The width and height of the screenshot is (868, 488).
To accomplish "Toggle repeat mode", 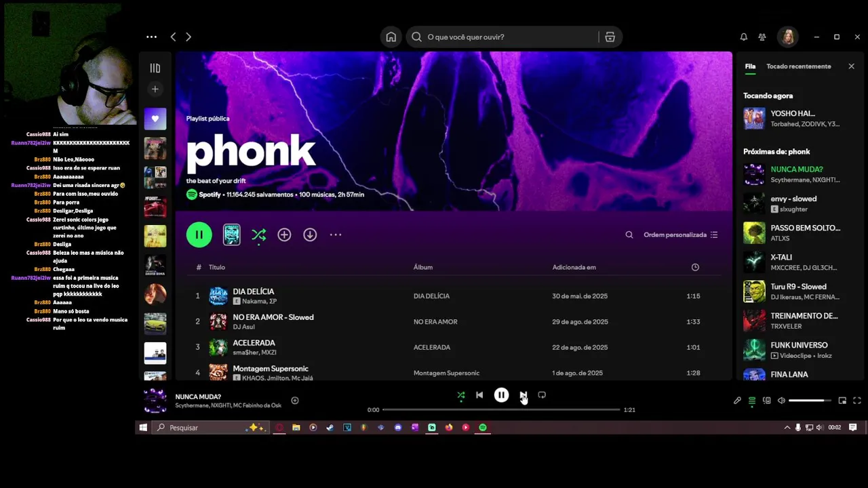I will click(x=542, y=395).
